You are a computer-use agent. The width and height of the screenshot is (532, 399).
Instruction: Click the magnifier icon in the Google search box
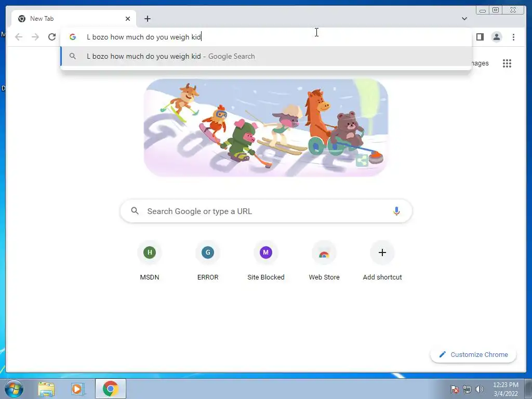(x=135, y=211)
